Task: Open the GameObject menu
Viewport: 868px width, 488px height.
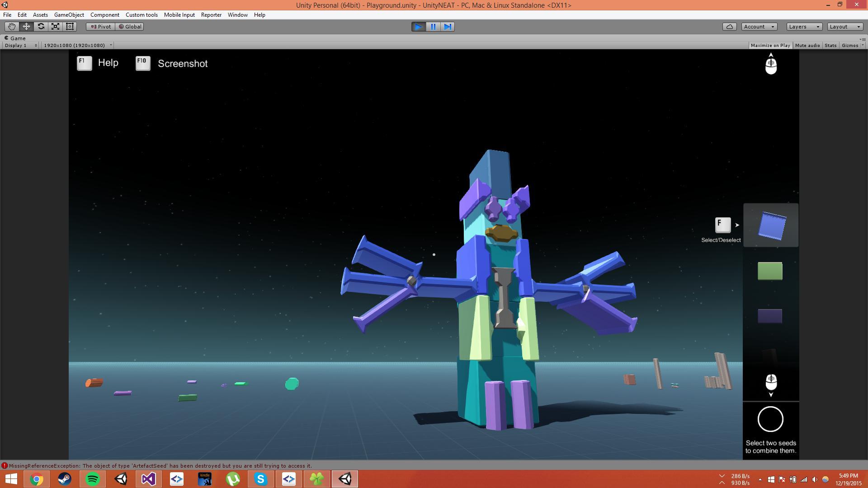Action: pyautogui.click(x=69, y=15)
